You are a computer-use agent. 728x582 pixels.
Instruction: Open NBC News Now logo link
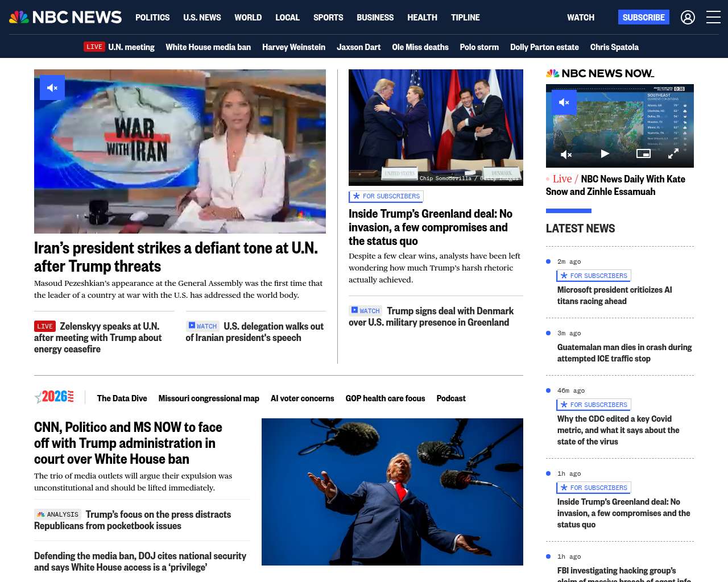tap(600, 73)
